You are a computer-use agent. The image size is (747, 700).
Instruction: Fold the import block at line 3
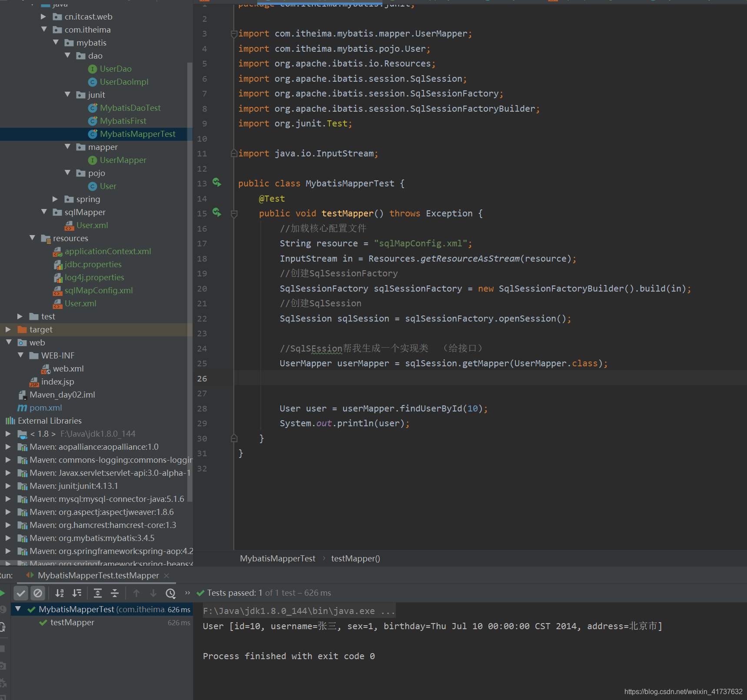click(x=234, y=33)
